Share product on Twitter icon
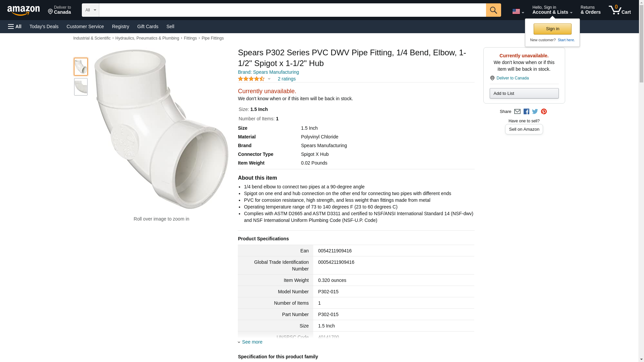The height and width of the screenshot is (362, 644). click(535, 112)
